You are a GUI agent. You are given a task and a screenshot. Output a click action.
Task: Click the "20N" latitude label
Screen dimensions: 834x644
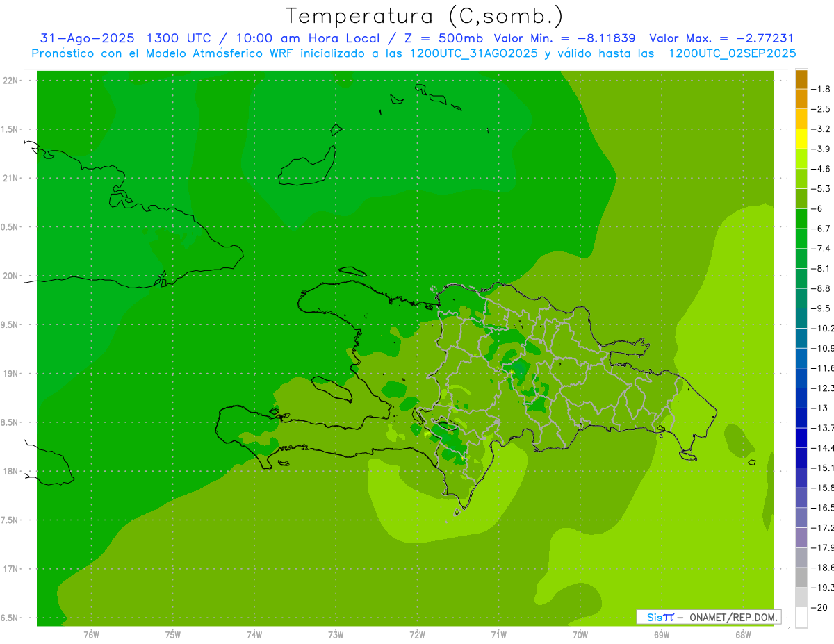11,276
